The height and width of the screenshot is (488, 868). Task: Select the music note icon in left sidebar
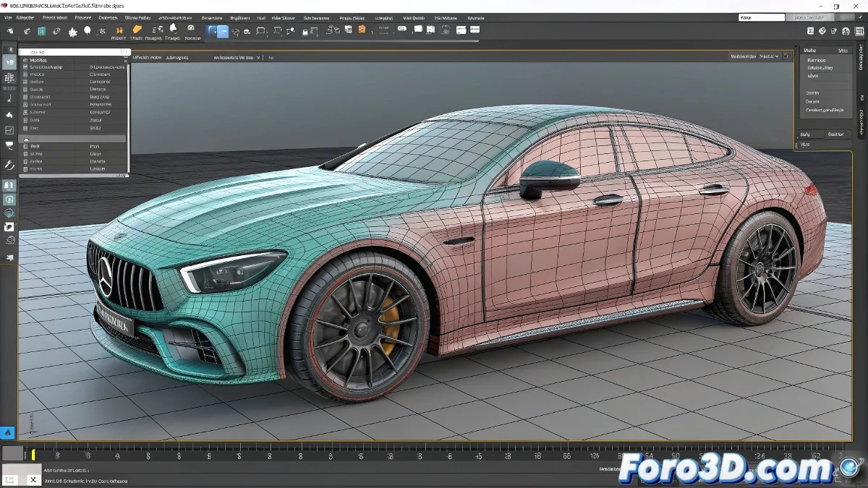9,97
